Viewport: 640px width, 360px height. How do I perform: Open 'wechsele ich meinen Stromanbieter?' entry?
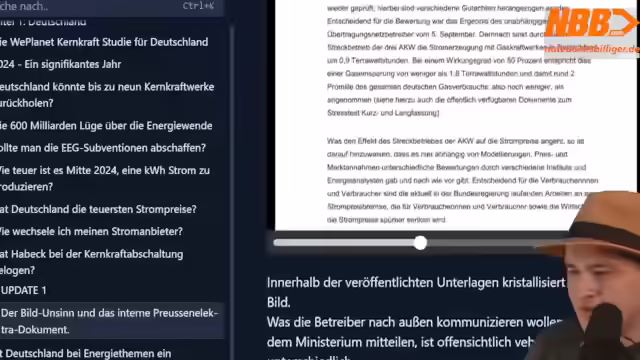pos(91,231)
